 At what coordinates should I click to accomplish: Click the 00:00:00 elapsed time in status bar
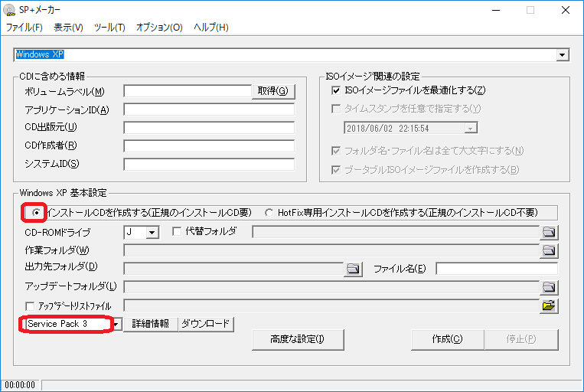(x=20, y=385)
